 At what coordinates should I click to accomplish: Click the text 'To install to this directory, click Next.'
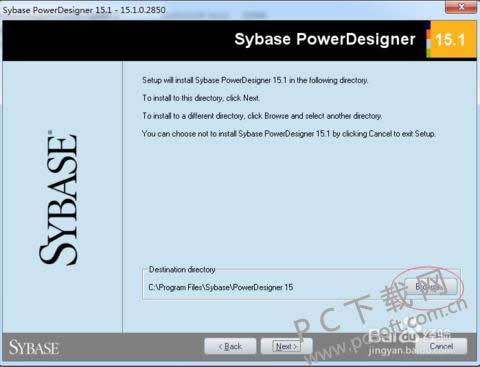coord(201,98)
